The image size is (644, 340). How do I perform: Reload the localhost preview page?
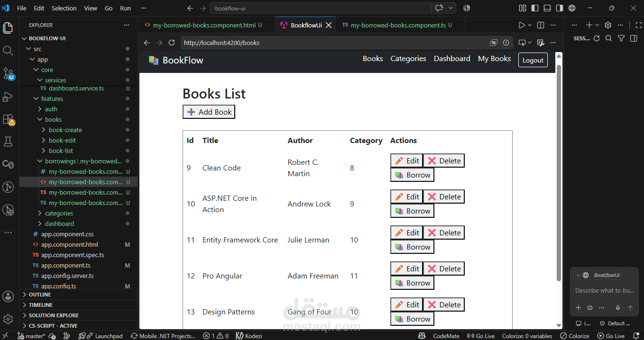[x=172, y=43]
